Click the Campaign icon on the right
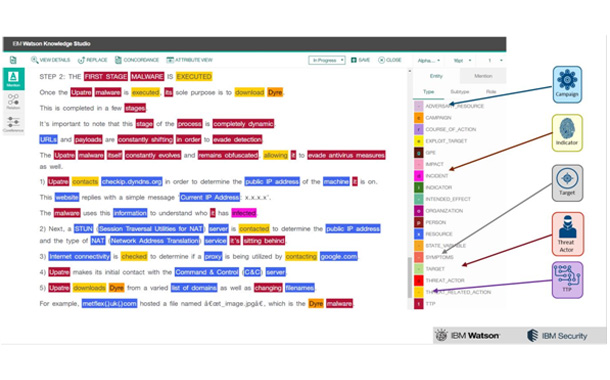This screenshot has height=380, width=610. pyautogui.click(x=567, y=84)
